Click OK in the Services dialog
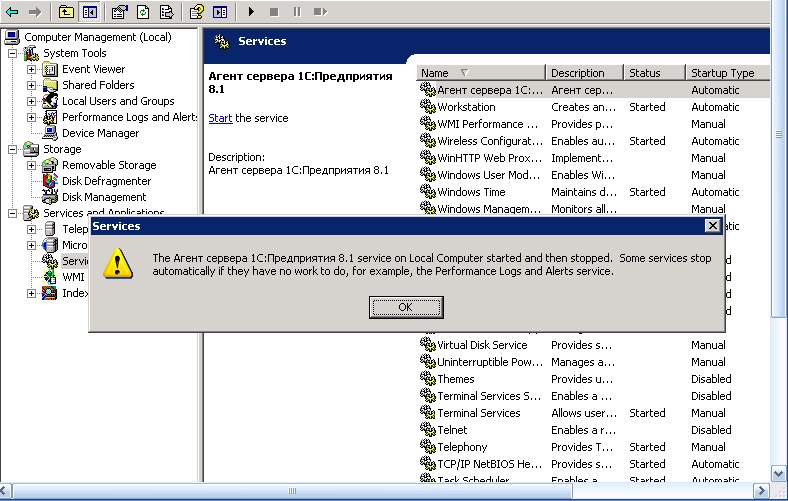This screenshot has height=501, width=788. 406,307
